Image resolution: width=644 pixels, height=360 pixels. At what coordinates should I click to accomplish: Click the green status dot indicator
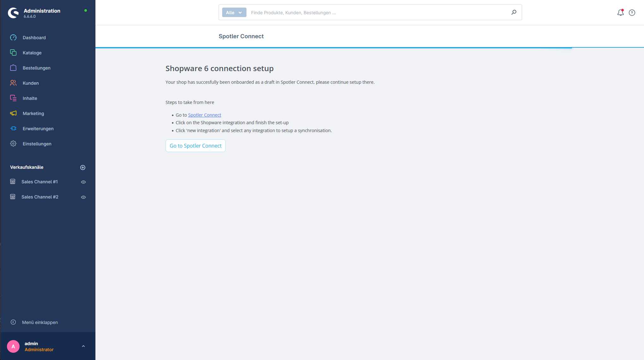tap(85, 10)
